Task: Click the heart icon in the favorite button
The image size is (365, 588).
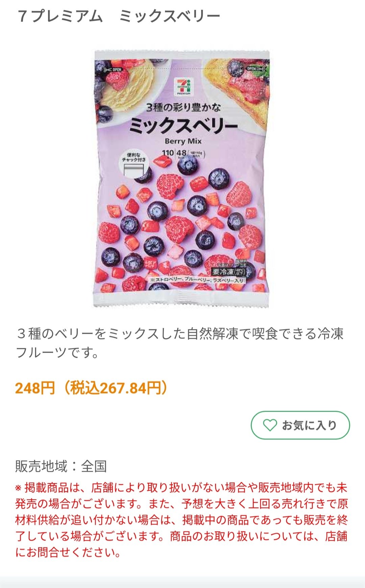Action: (270, 425)
